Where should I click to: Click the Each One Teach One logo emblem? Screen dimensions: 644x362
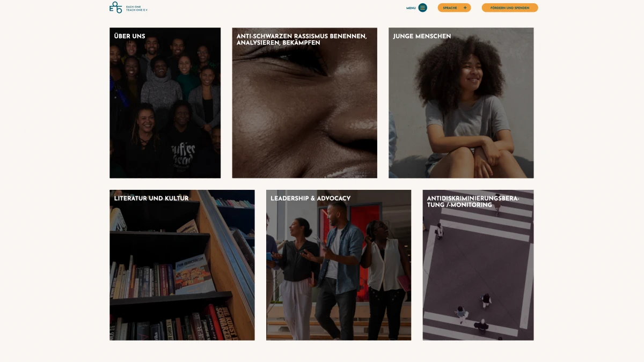click(x=115, y=8)
